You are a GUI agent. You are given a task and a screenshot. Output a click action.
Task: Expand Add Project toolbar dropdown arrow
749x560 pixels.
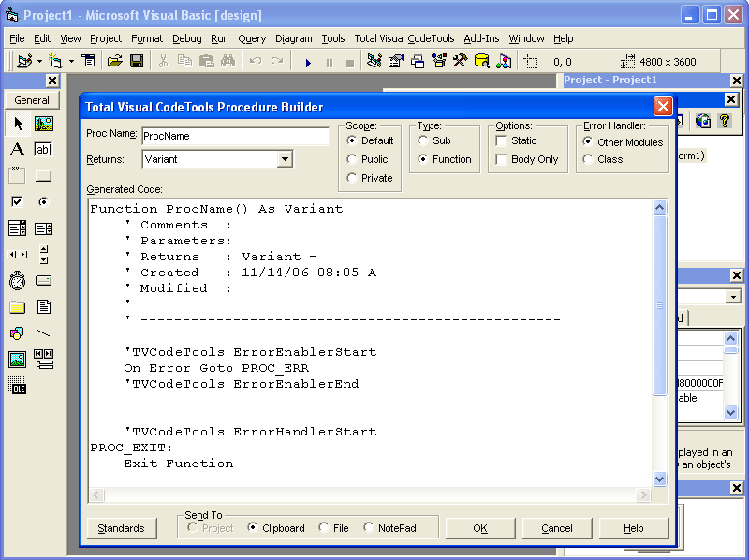click(39, 61)
